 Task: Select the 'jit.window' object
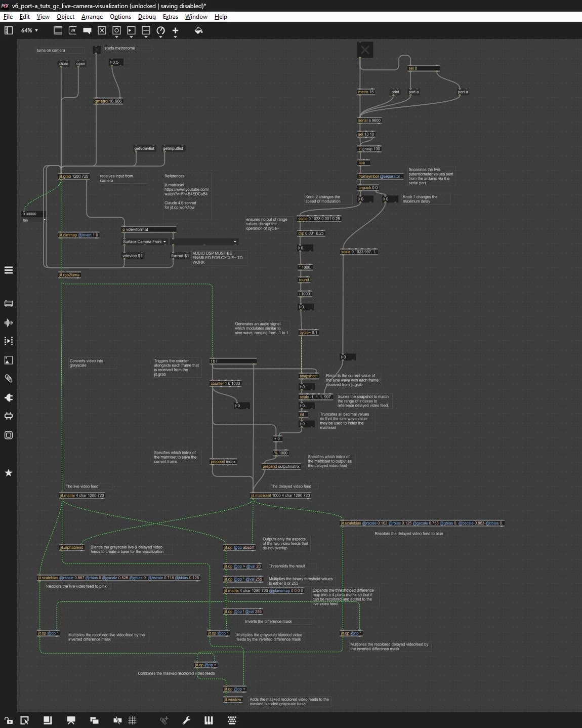coord(233,700)
